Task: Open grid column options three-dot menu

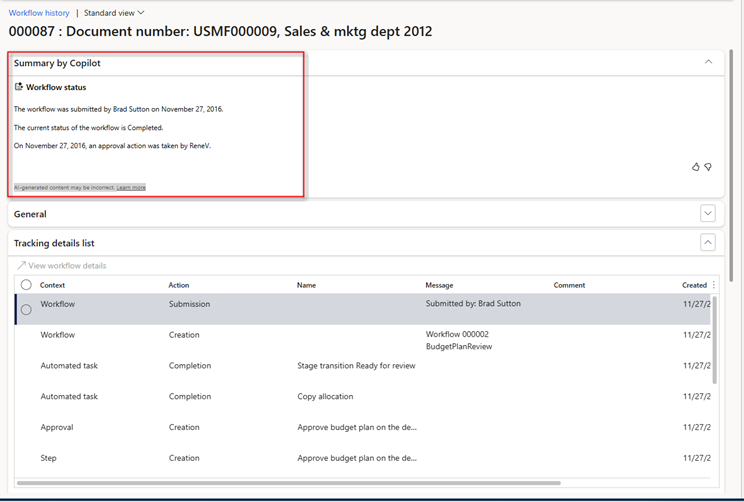Action: [714, 285]
